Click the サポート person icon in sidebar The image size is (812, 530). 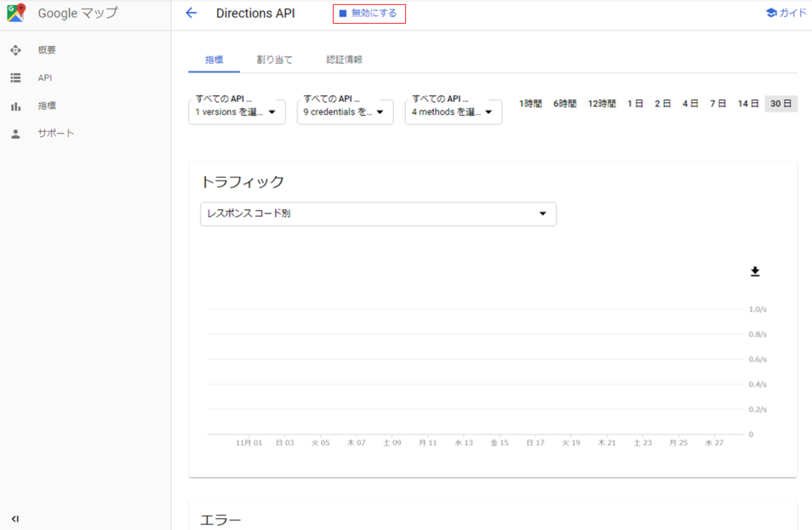[16, 134]
